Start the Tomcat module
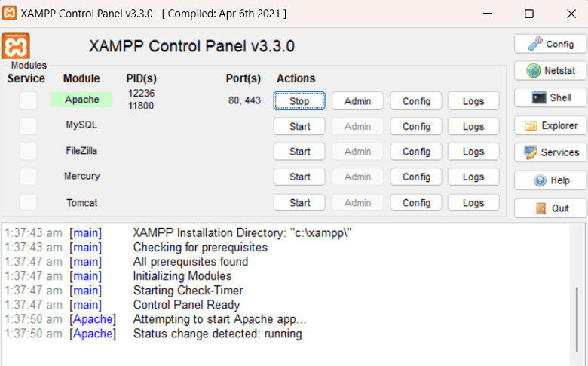The image size is (588, 366). point(299,202)
